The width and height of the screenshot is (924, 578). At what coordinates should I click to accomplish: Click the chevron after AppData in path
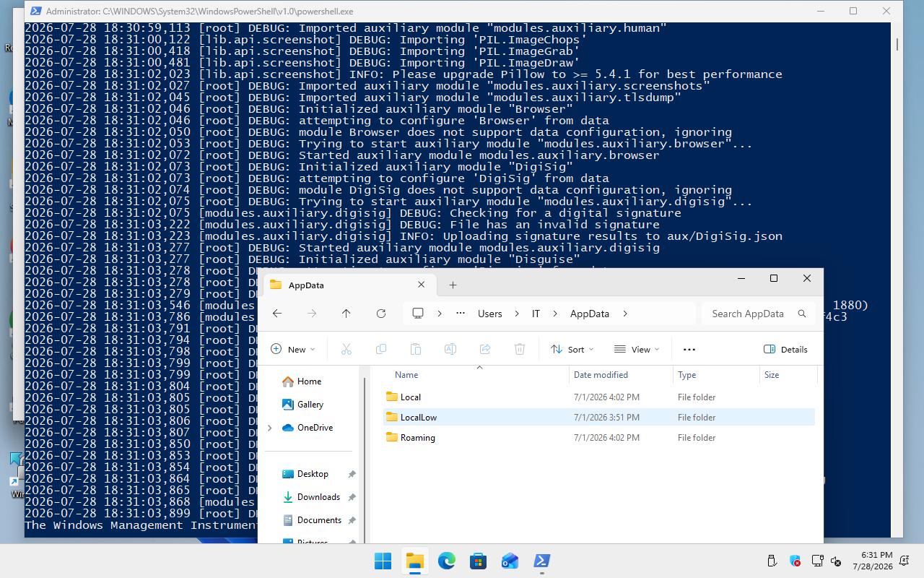click(x=624, y=314)
